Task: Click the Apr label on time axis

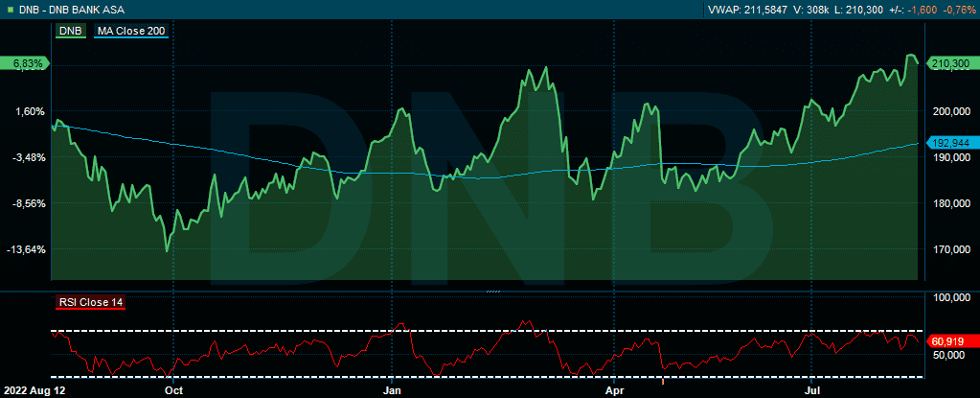Action: click(x=615, y=389)
